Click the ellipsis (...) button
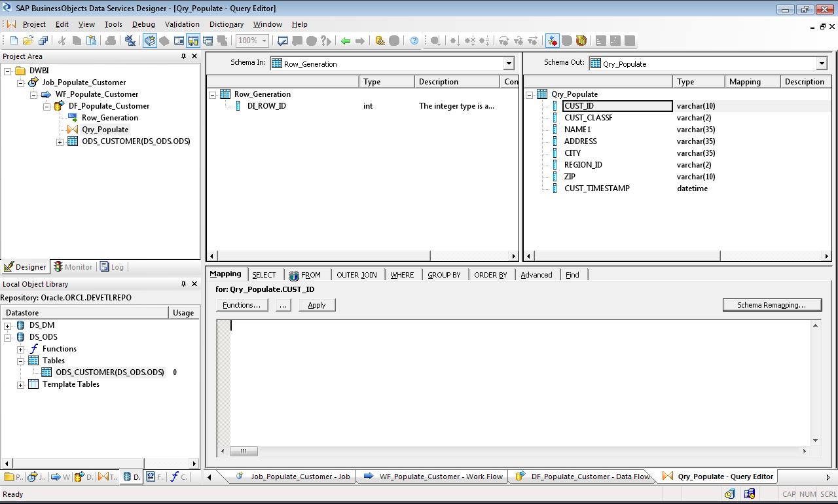The height and width of the screenshot is (504, 838). [283, 305]
